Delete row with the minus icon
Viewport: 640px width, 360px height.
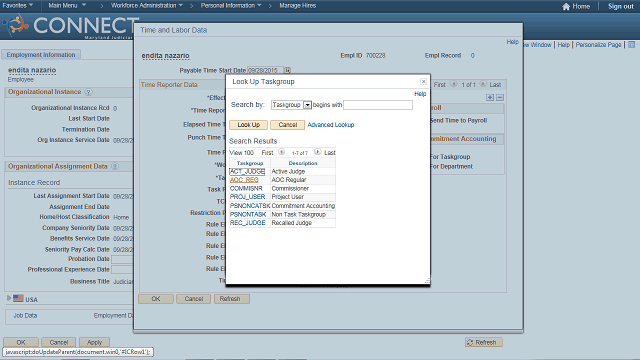500,98
